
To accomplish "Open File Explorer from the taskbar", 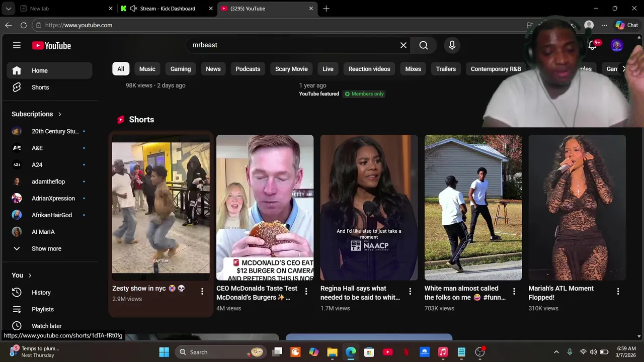I will point(332,352).
